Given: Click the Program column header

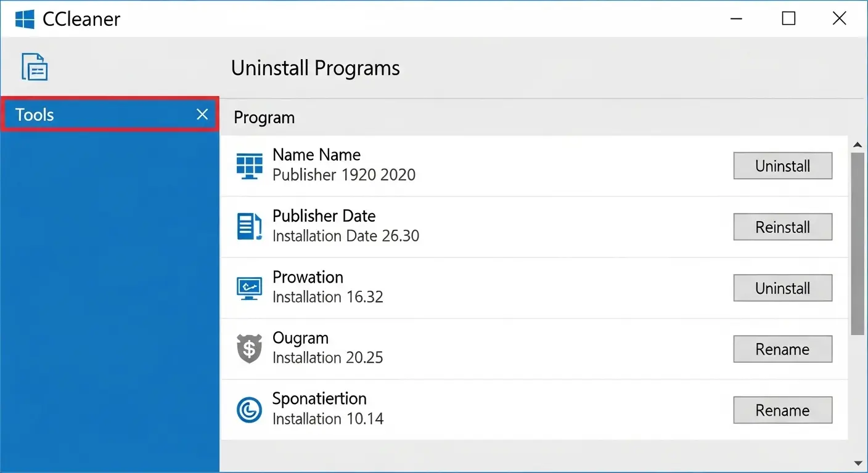Looking at the screenshot, I should click(264, 117).
